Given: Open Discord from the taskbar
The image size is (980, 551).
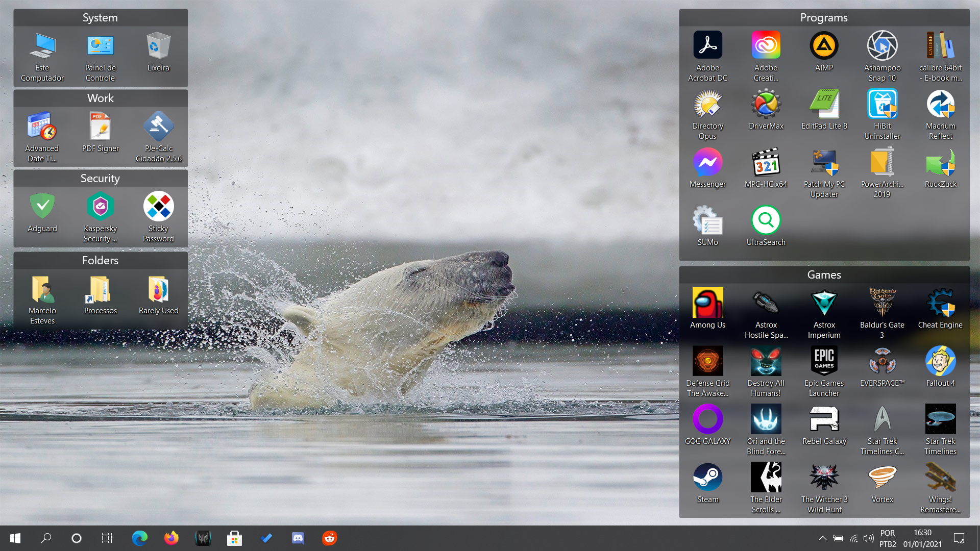Looking at the screenshot, I should click(298, 538).
